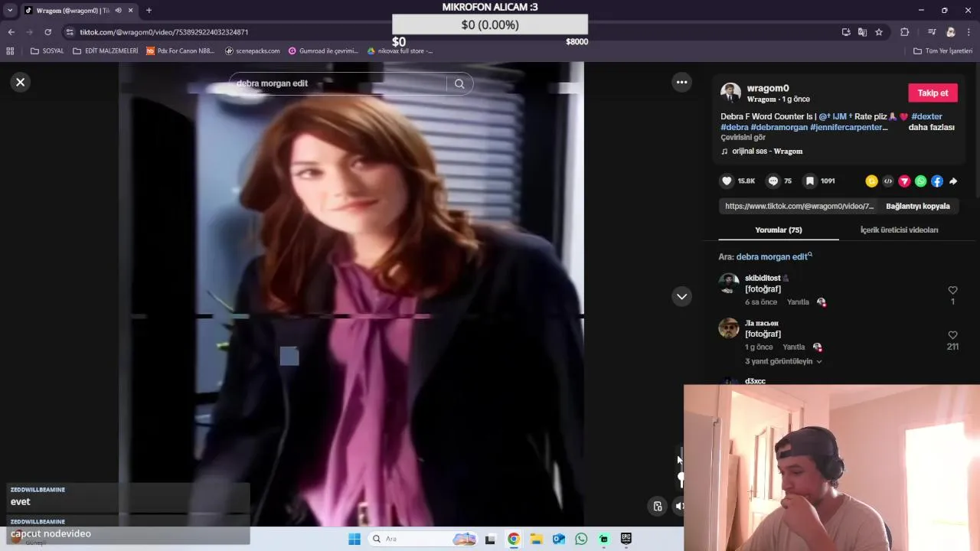
Task: Open more share options arrow
Action: pos(953,181)
